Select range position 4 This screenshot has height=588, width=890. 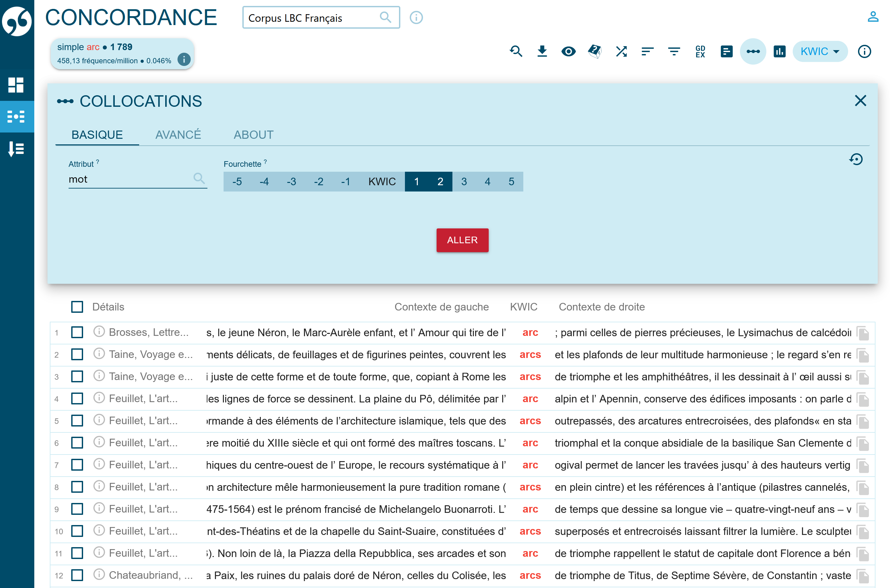tap(488, 182)
